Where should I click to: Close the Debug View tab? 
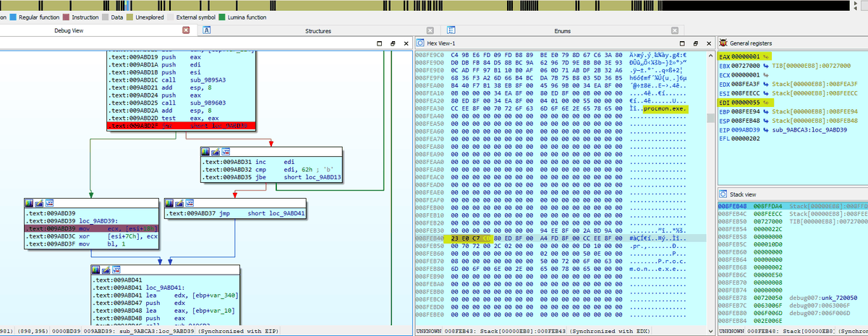tap(186, 30)
